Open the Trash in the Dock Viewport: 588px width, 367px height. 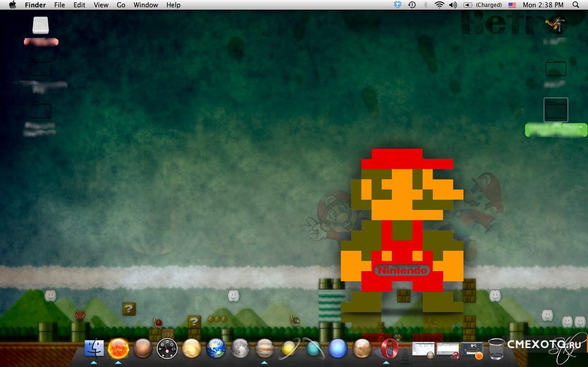pos(496,348)
